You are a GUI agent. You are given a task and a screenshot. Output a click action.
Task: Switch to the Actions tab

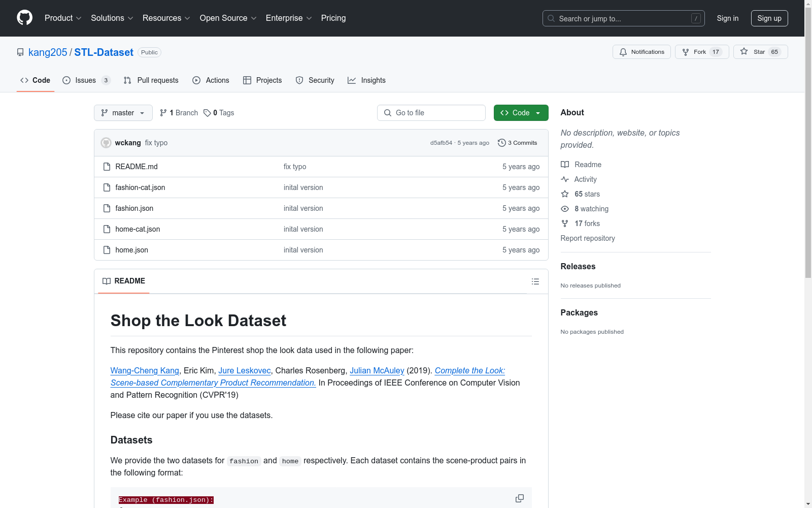pyautogui.click(x=211, y=80)
